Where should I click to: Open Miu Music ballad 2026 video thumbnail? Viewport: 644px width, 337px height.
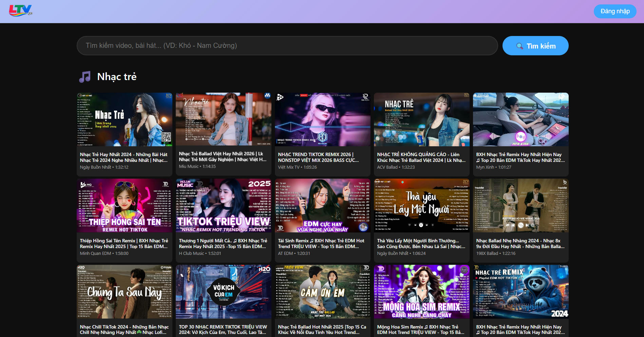(x=224, y=119)
